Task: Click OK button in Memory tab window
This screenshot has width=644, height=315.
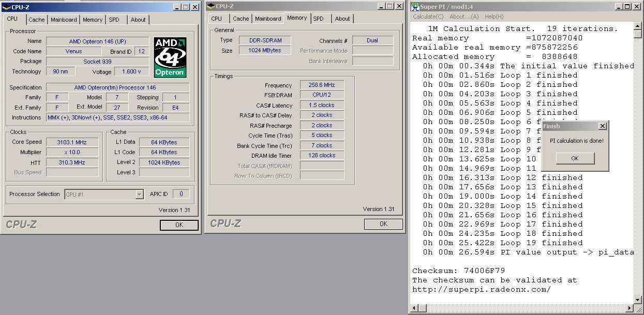Action: pyautogui.click(x=383, y=224)
